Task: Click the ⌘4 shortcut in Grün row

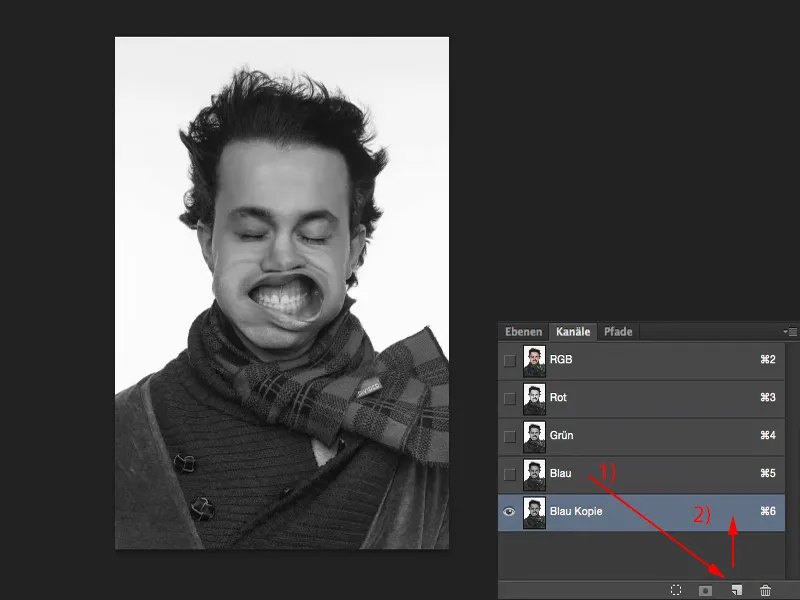Action: coord(768,435)
